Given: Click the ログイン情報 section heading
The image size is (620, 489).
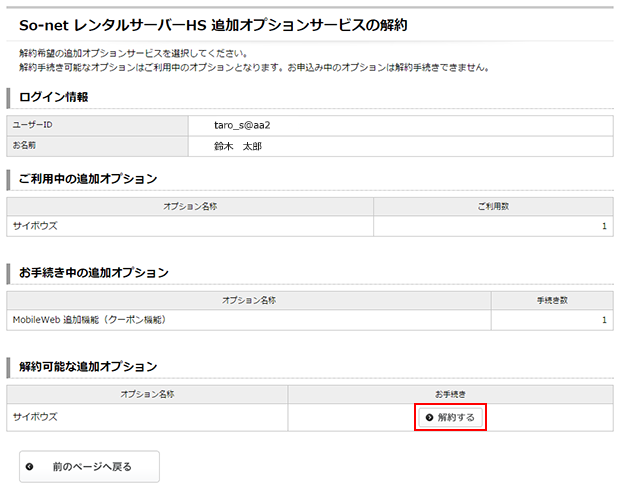Looking at the screenshot, I should coord(53,97).
